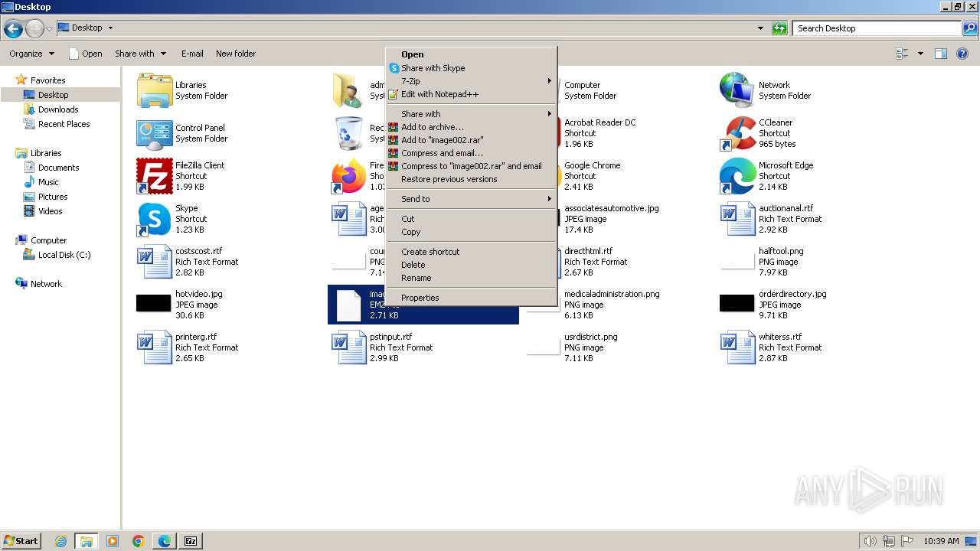This screenshot has width=980, height=551.
Task: Choose Open in the context menu
Action: click(x=471, y=54)
